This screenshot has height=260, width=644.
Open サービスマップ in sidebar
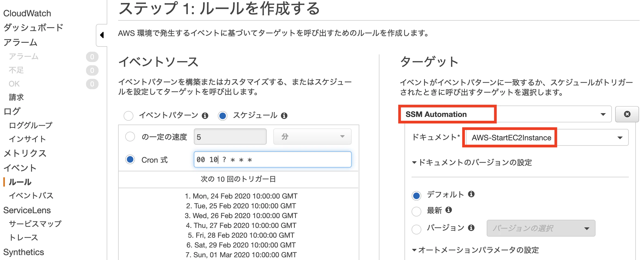35,224
